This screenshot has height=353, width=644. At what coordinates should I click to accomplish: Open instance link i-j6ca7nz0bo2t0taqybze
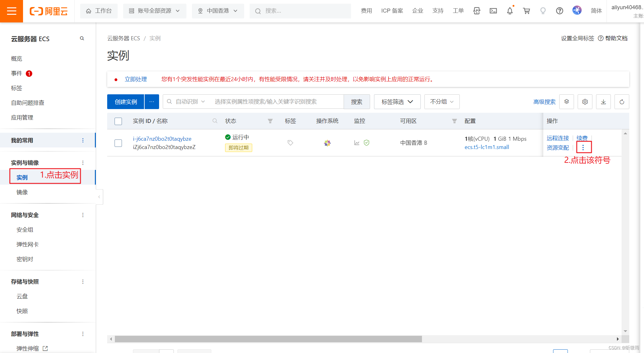point(162,139)
